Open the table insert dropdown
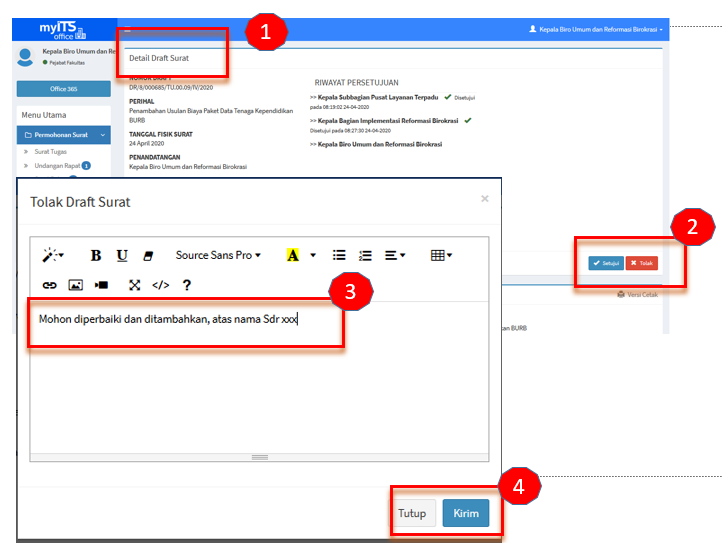 pyautogui.click(x=441, y=255)
